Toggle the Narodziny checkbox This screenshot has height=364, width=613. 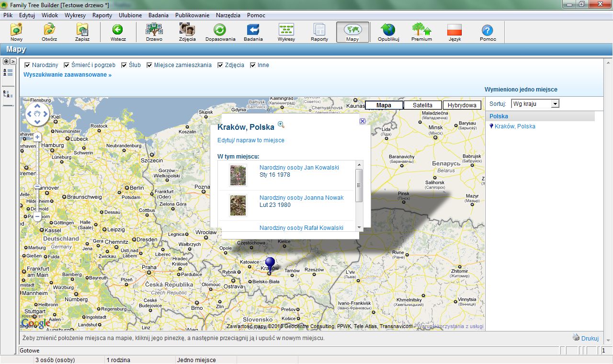pos(27,65)
